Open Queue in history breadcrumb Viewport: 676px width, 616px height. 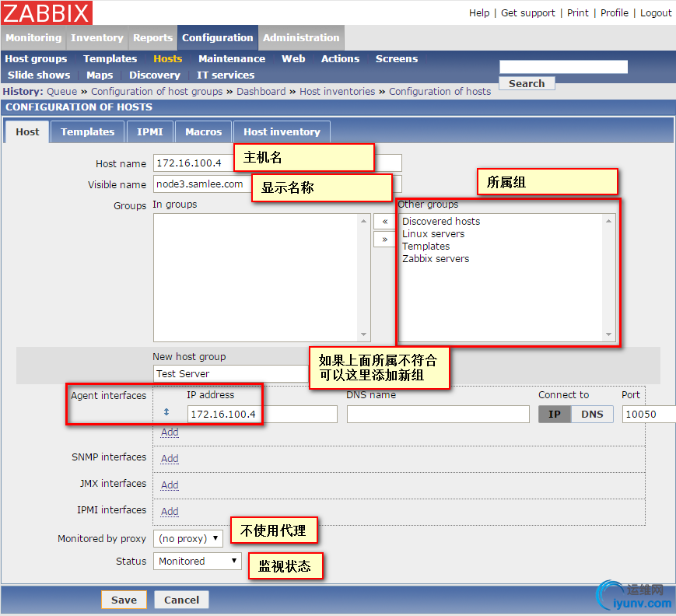pyautogui.click(x=61, y=91)
